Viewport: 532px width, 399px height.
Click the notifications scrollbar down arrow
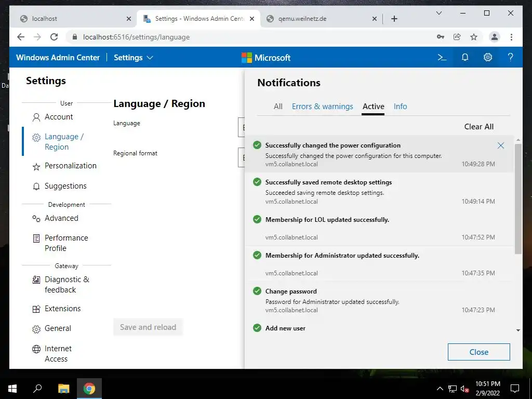(518, 330)
